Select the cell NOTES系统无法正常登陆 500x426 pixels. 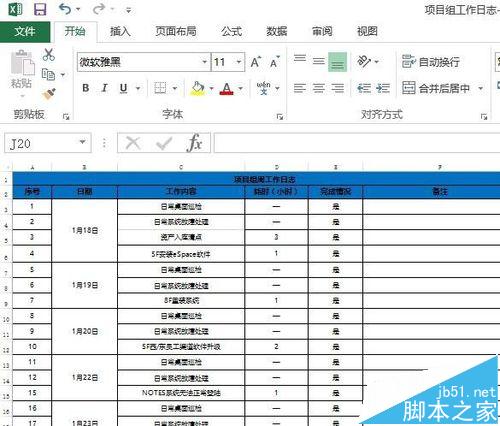click(181, 393)
